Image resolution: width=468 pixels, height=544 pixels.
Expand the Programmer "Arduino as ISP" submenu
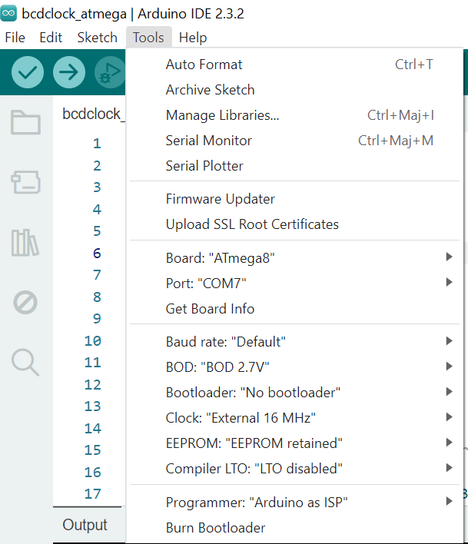click(x=295, y=502)
